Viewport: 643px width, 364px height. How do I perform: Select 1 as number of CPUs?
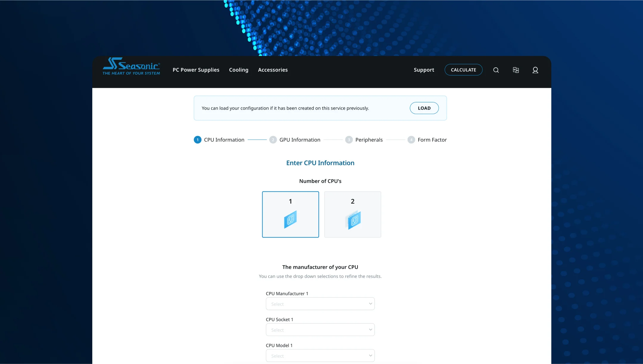tap(290, 201)
